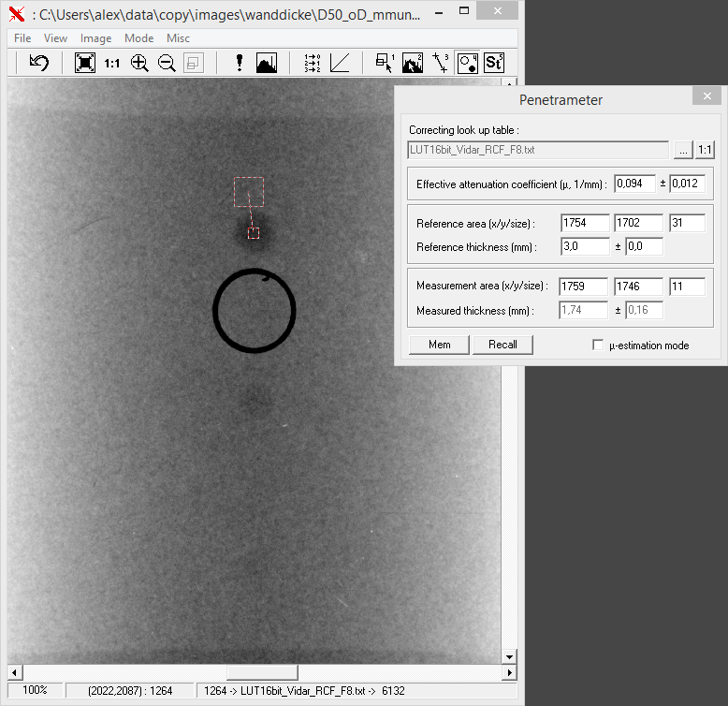The width and height of the screenshot is (728, 706).
Task: Click the Mem button
Action: pos(439,345)
